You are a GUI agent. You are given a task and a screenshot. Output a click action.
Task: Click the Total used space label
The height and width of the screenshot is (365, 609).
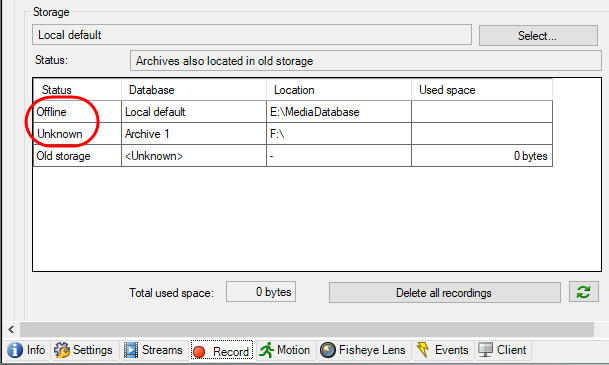pyautogui.click(x=171, y=293)
